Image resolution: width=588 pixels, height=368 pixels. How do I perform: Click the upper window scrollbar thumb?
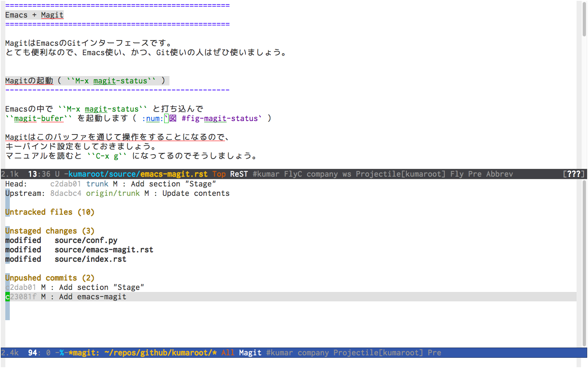click(x=584, y=20)
